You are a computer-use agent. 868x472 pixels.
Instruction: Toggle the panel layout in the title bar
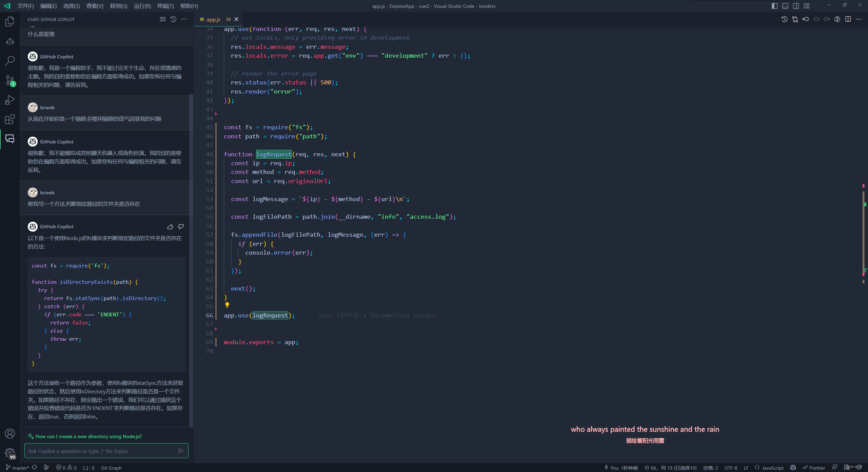(x=785, y=6)
